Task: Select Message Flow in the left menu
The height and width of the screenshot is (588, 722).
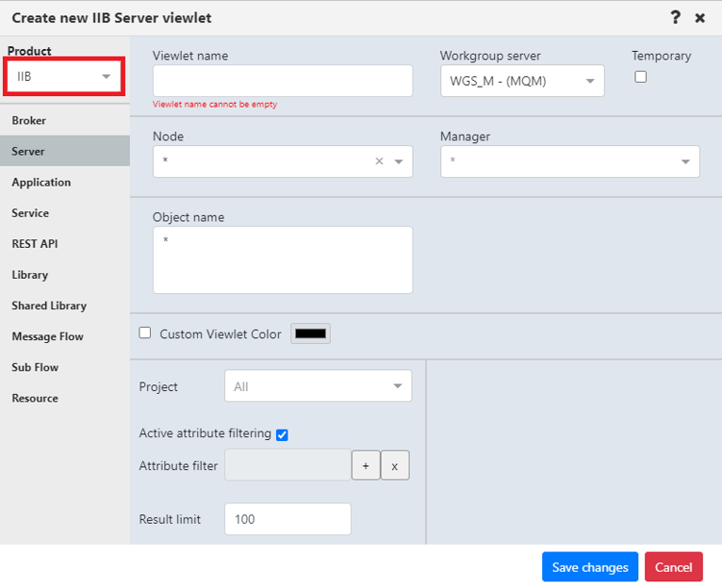Action: (65, 336)
